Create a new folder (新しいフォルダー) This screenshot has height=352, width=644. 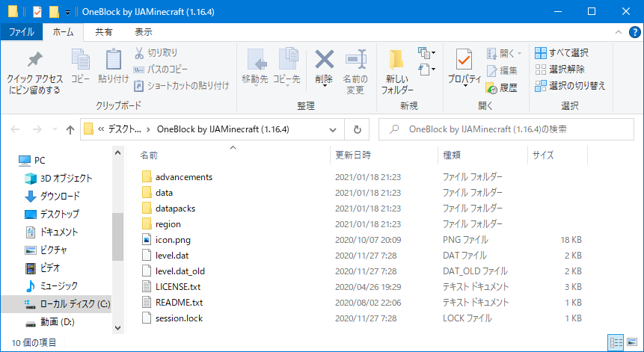point(396,72)
